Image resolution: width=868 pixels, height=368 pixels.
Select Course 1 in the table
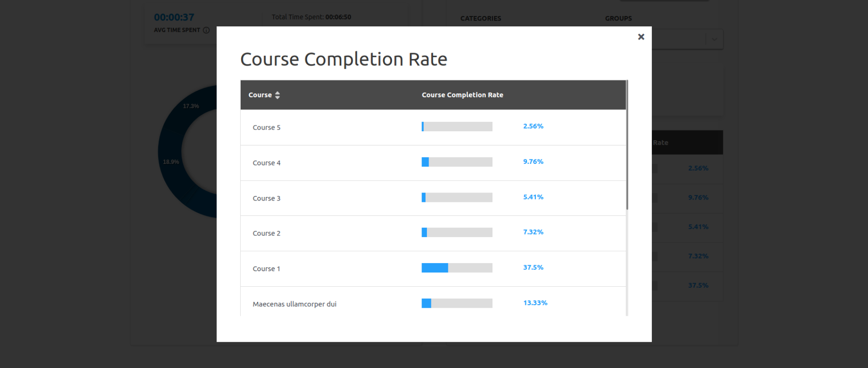pos(267,269)
